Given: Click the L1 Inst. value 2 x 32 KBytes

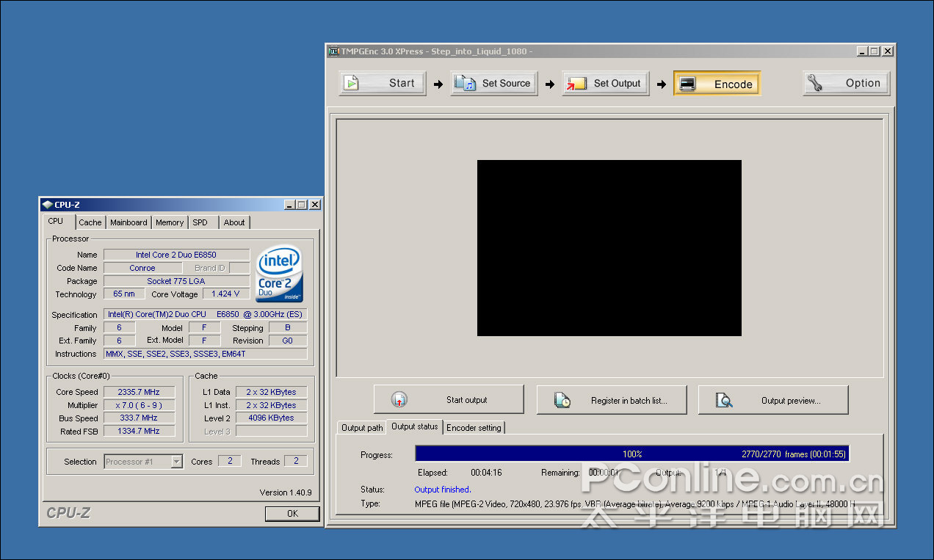Looking at the screenshot, I should [x=271, y=405].
